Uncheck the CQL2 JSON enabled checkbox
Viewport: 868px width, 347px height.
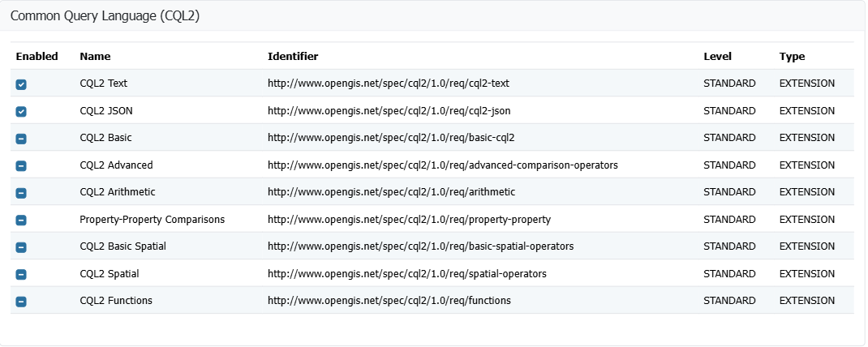[x=21, y=111]
